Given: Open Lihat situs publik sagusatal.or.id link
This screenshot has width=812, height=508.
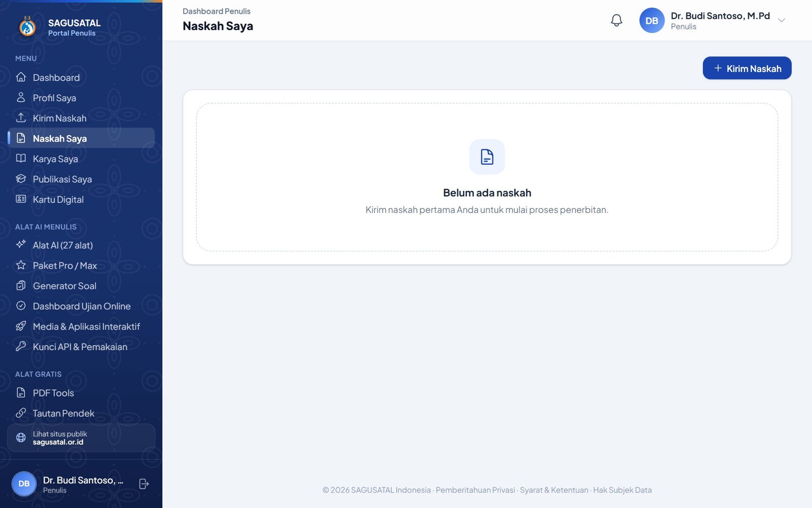Looking at the screenshot, I should click(x=81, y=438).
